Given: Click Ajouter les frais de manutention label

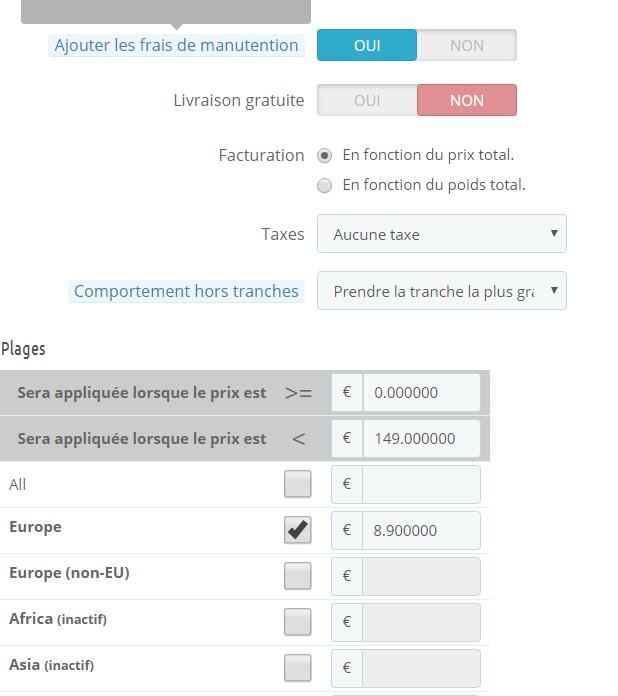Looking at the screenshot, I should pyautogui.click(x=176, y=45).
